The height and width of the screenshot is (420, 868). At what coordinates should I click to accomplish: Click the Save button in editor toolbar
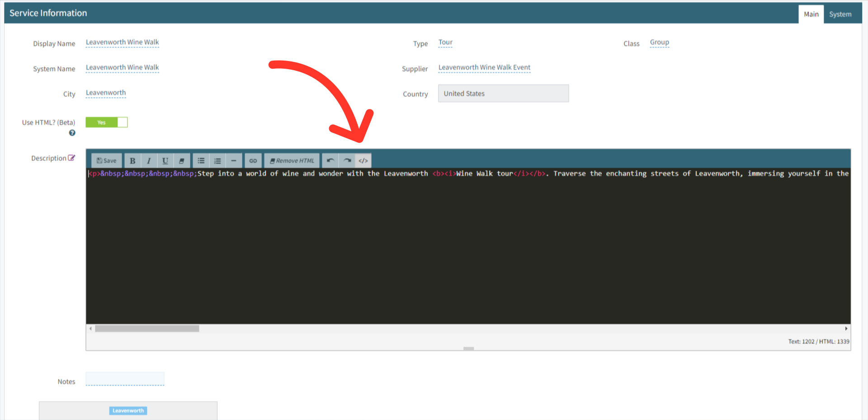click(107, 160)
